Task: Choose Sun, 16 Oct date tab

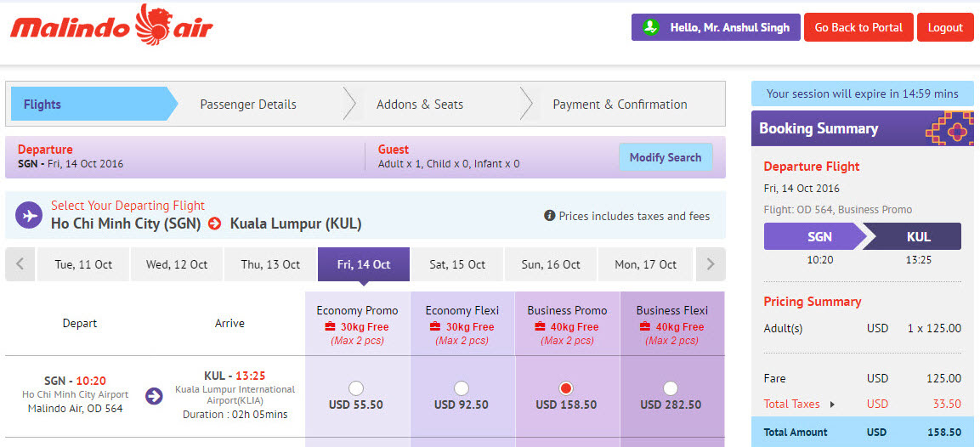Action: pyautogui.click(x=552, y=263)
